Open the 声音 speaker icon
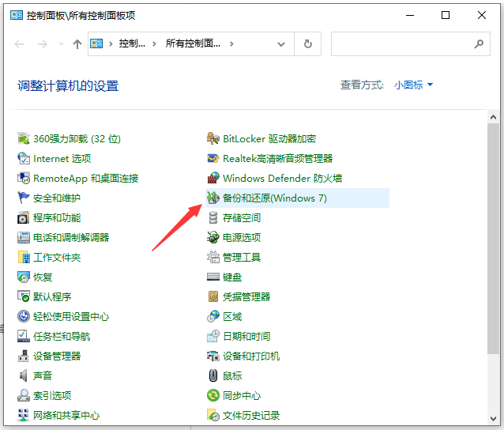Screen dimensions: 504x430 [24, 375]
